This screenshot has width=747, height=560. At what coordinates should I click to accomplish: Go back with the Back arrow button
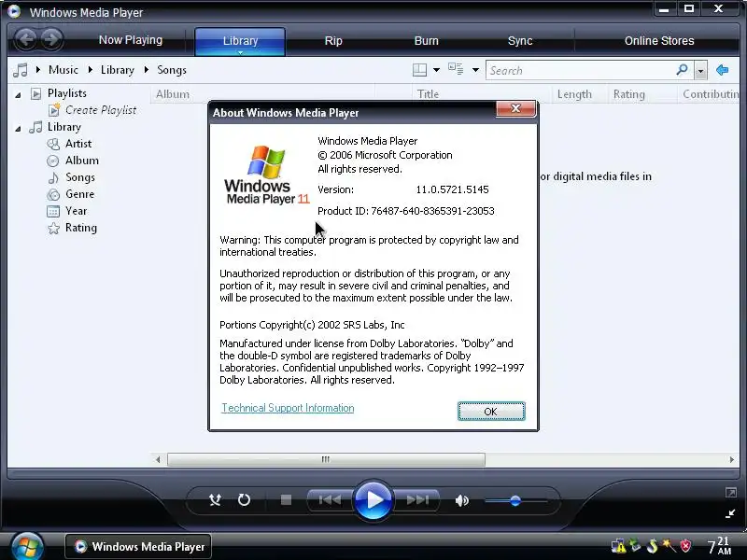pos(26,39)
